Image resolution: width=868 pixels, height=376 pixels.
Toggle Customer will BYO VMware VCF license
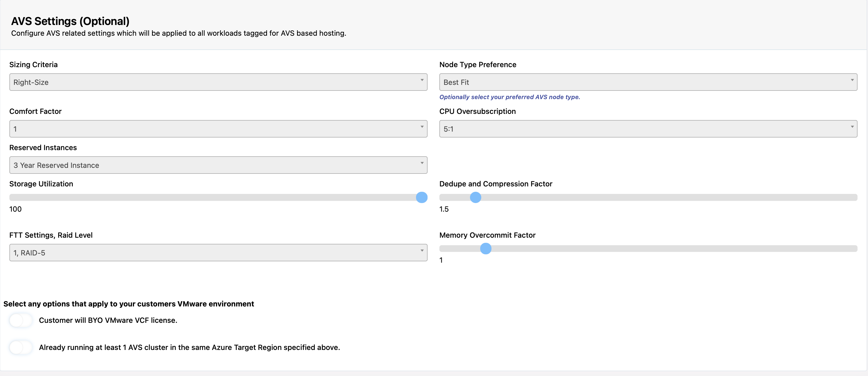tap(21, 320)
